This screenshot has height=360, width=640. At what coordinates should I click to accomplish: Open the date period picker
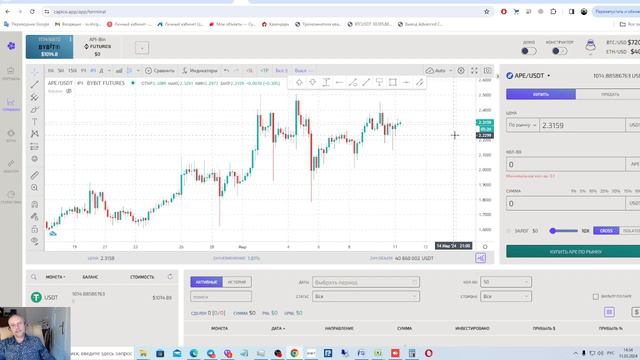366,282
